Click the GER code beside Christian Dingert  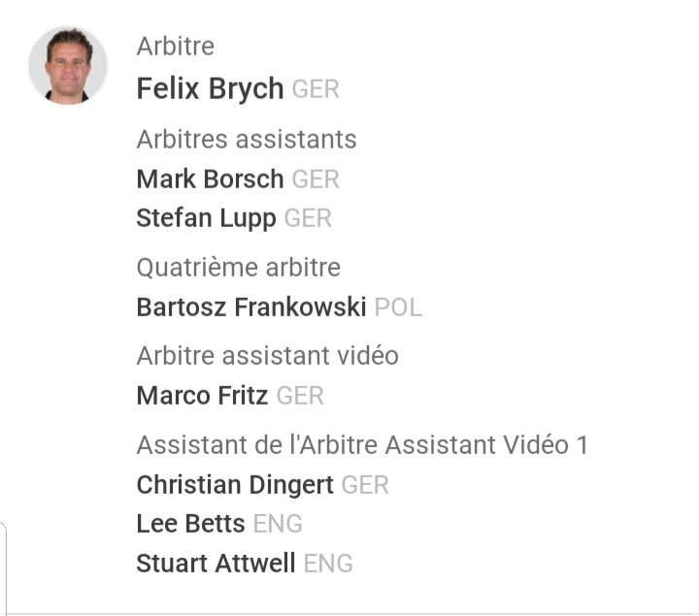click(365, 484)
